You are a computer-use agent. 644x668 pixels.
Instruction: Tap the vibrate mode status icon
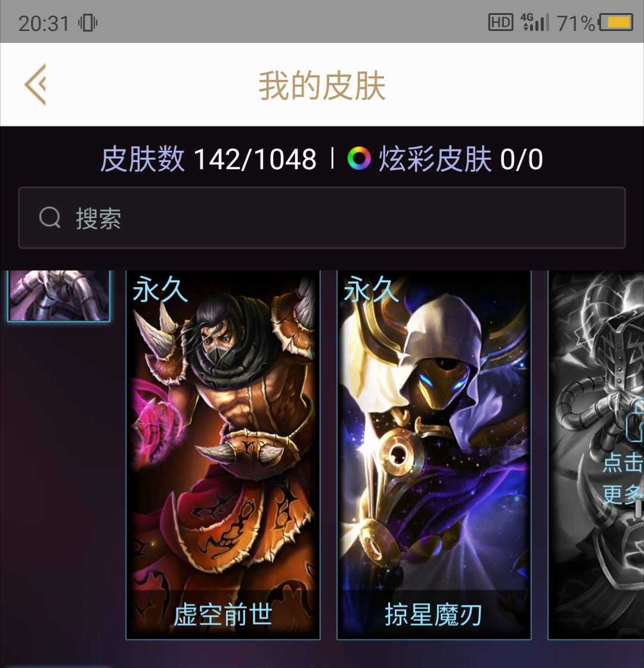click(88, 23)
